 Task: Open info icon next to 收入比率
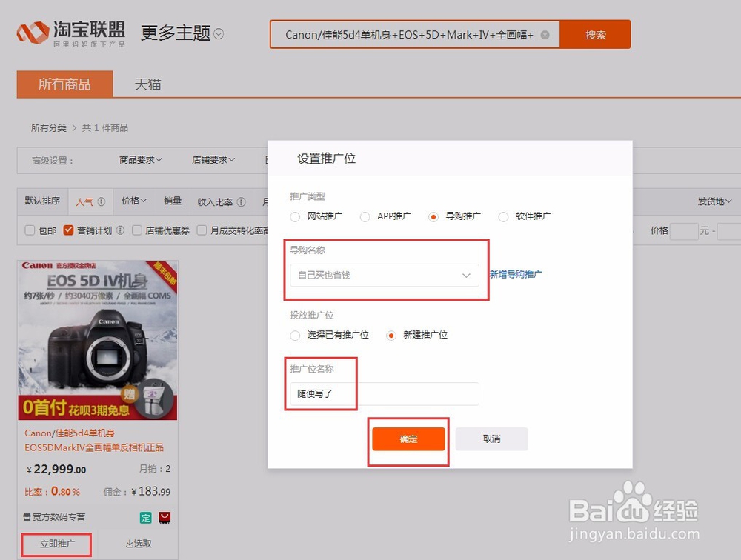241,201
